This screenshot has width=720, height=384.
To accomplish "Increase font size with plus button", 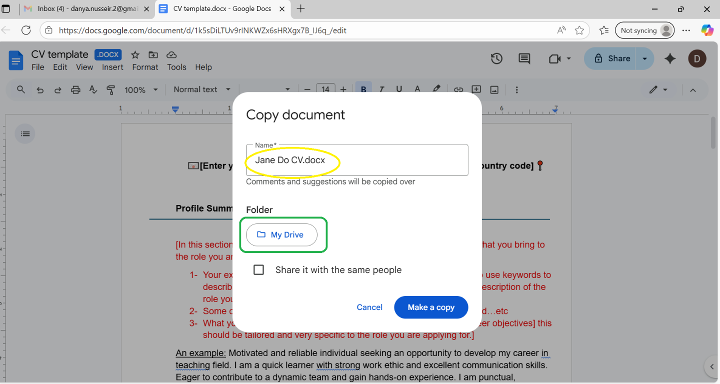I will [x=343, y=90].
